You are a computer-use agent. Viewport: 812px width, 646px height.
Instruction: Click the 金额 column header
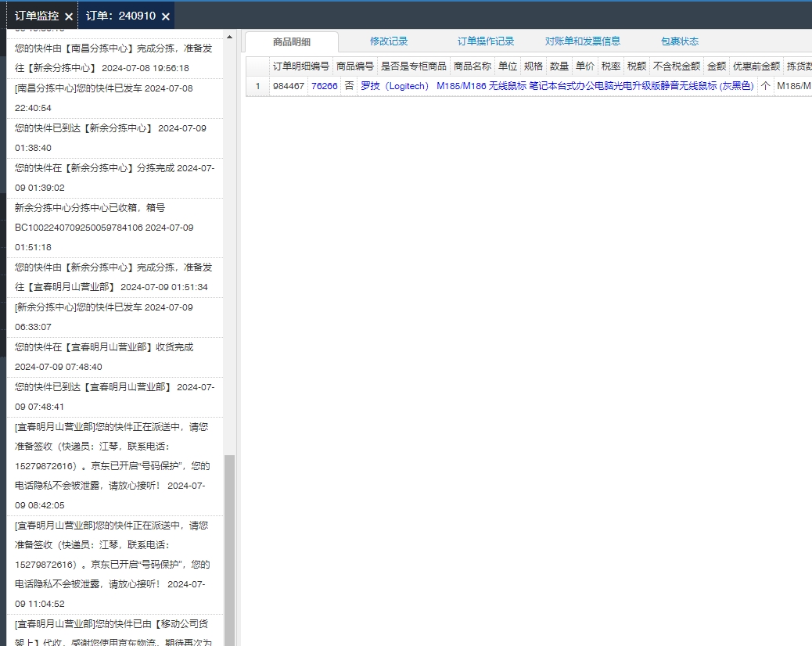(x=717, y=66)
